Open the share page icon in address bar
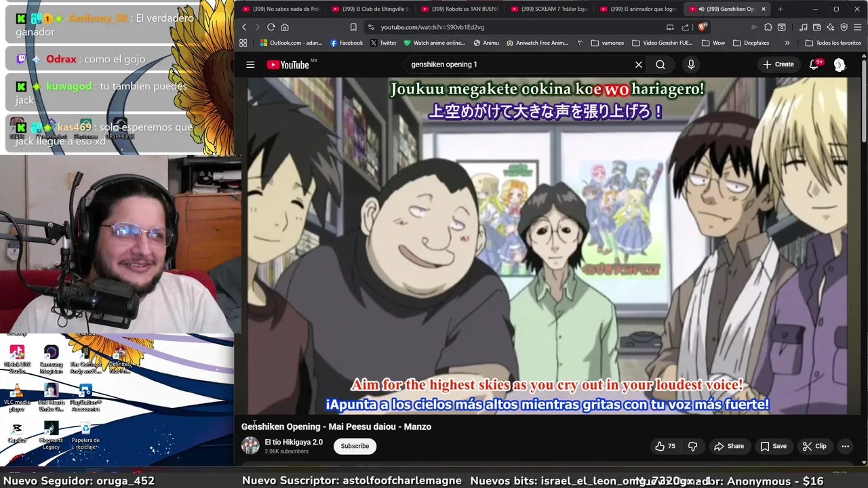 (x=685, y=27)
